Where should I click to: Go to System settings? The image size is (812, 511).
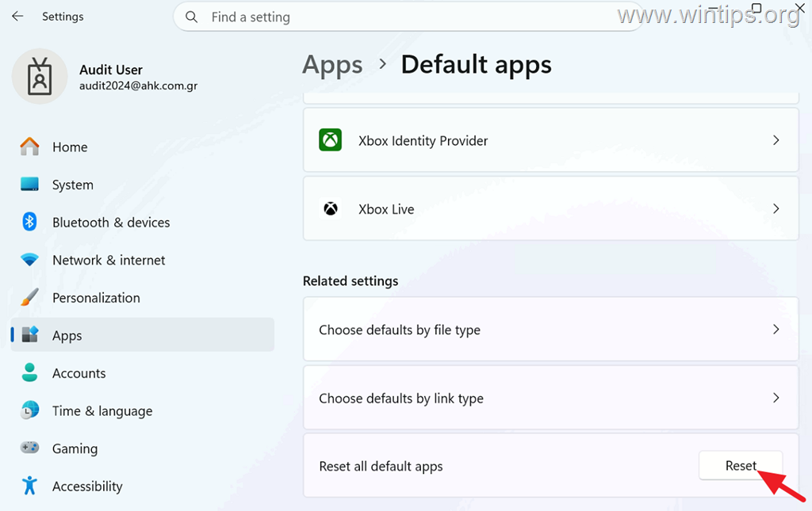coord(143,185)
